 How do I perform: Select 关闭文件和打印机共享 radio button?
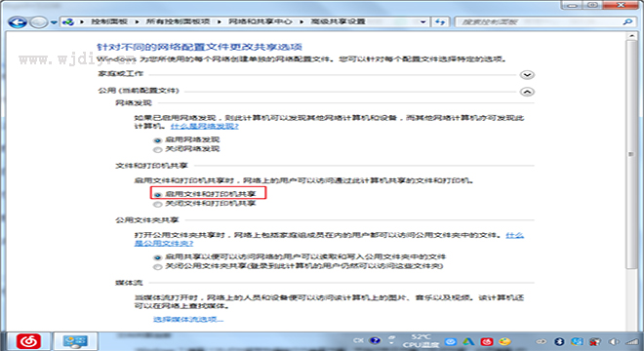[157, 204]
